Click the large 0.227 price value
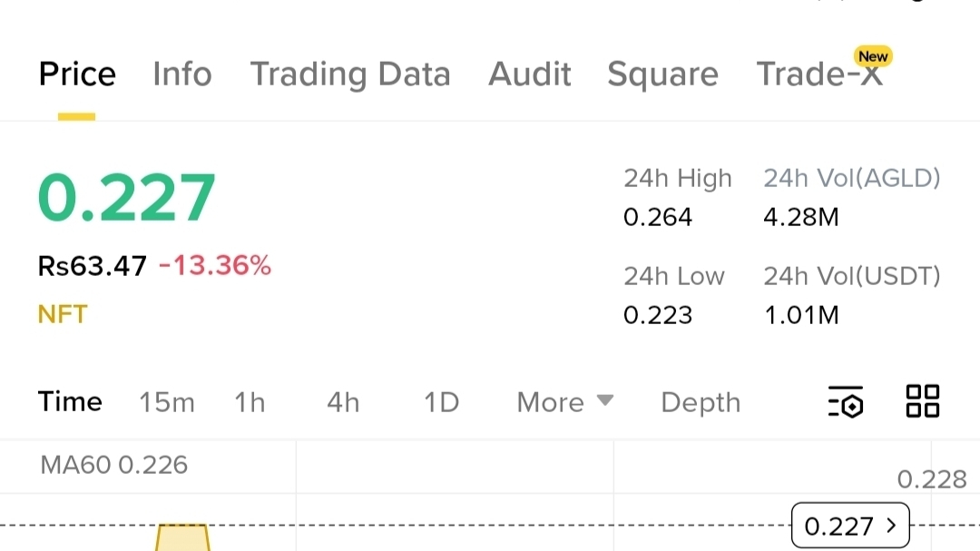The height and width of the screenshot is (551, 980). point(127,198)
